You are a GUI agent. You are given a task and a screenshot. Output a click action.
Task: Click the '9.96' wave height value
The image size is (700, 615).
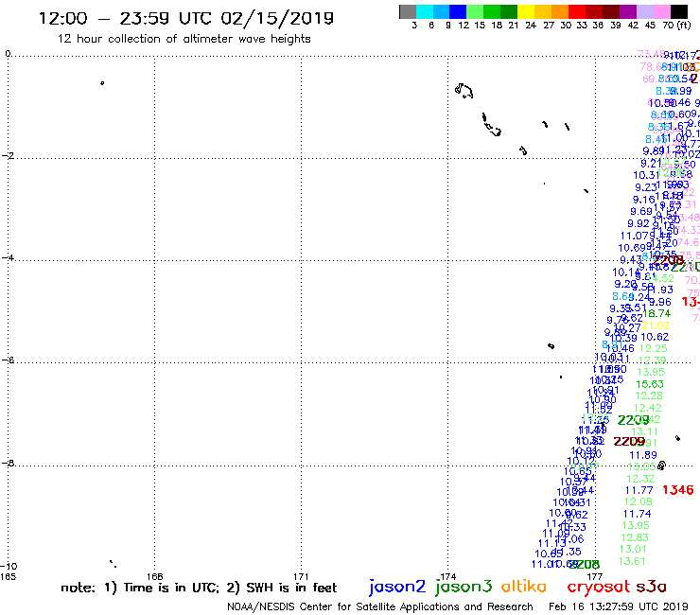[660, 303]
